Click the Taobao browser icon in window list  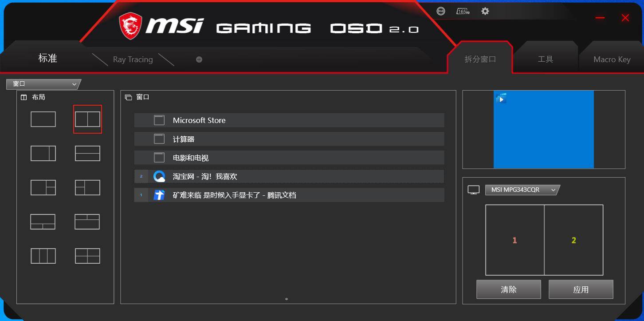[x=159, y=176]
